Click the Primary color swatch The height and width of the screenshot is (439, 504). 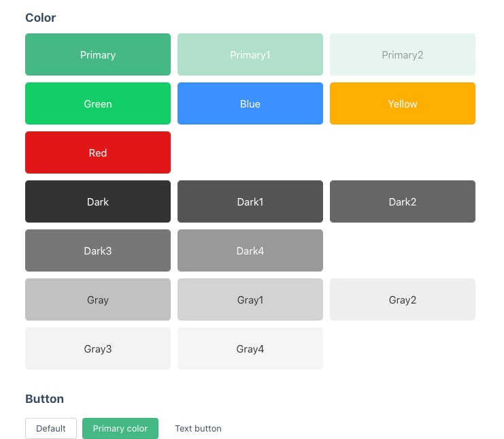(x=98, y=54)
